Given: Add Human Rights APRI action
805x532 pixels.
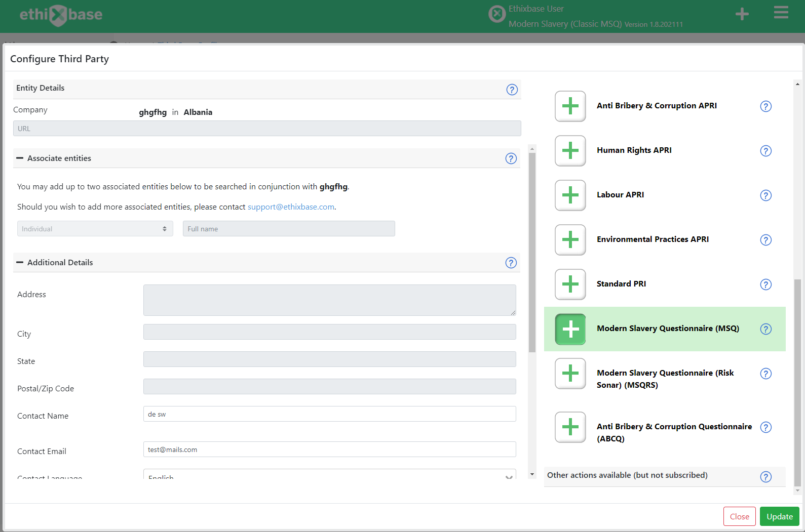Looking at the screenshot, I should pyautogui.click(x=570, y=151).
